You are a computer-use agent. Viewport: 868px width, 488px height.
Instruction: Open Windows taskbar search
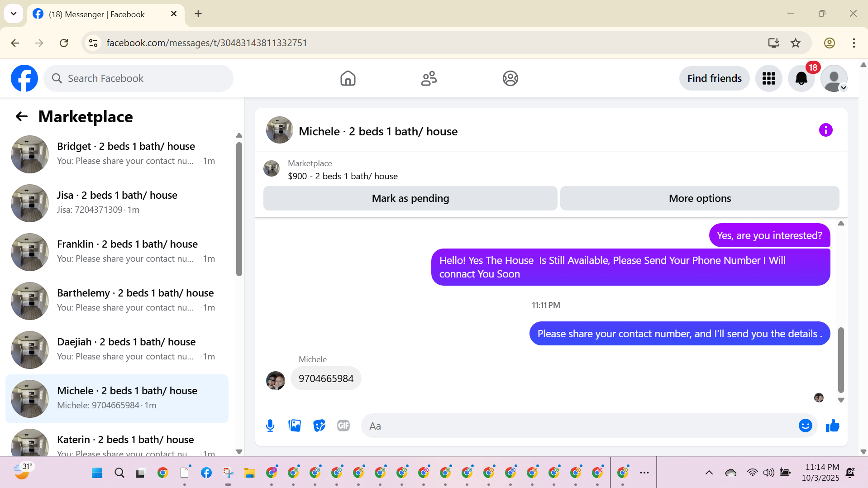coord(119,473)
